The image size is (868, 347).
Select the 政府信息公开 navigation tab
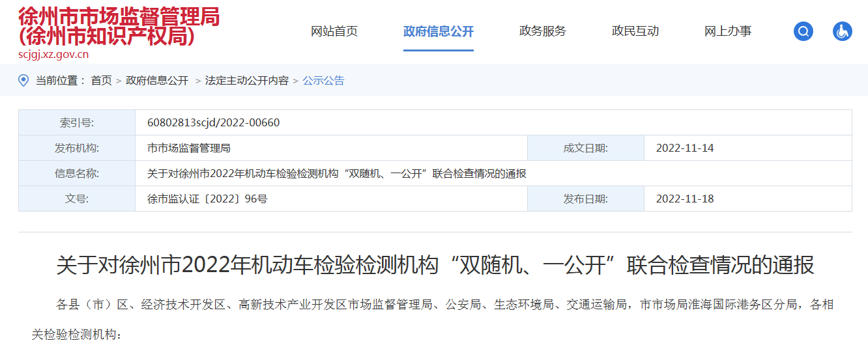[x=439, y=31]
